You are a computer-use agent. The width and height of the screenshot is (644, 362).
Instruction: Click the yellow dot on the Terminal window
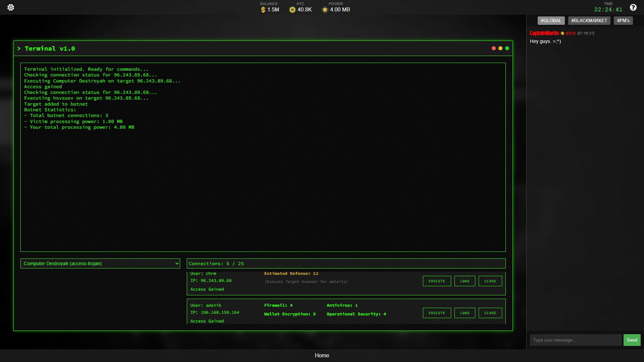[500, 48]
